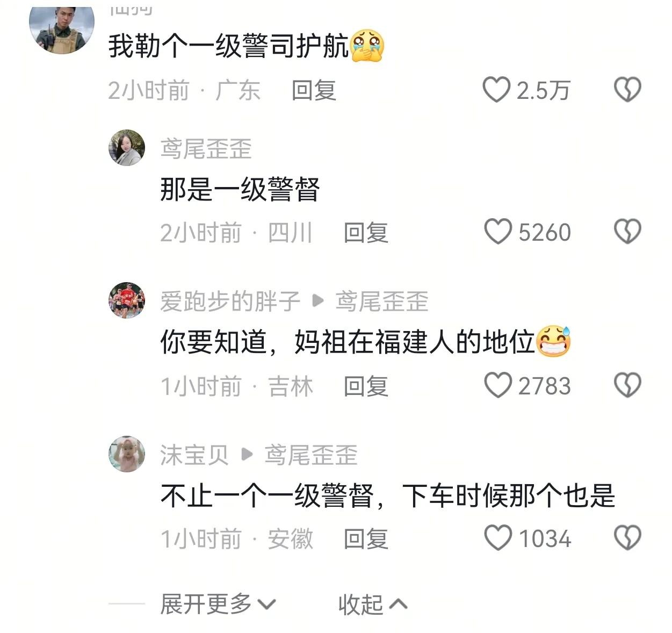Viewport: 672px width, 633px height.
Task: Like the 妈祖在福建人的地位 reply with 2783 likes
Action: [x=497, y=385]
